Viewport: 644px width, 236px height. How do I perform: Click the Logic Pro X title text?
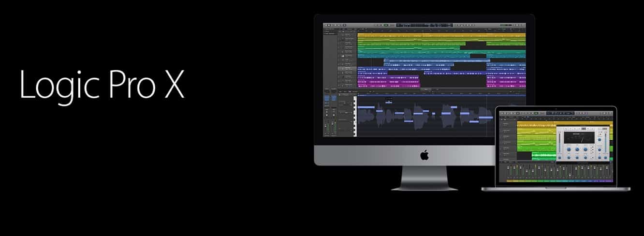click(x=102, y=85)
